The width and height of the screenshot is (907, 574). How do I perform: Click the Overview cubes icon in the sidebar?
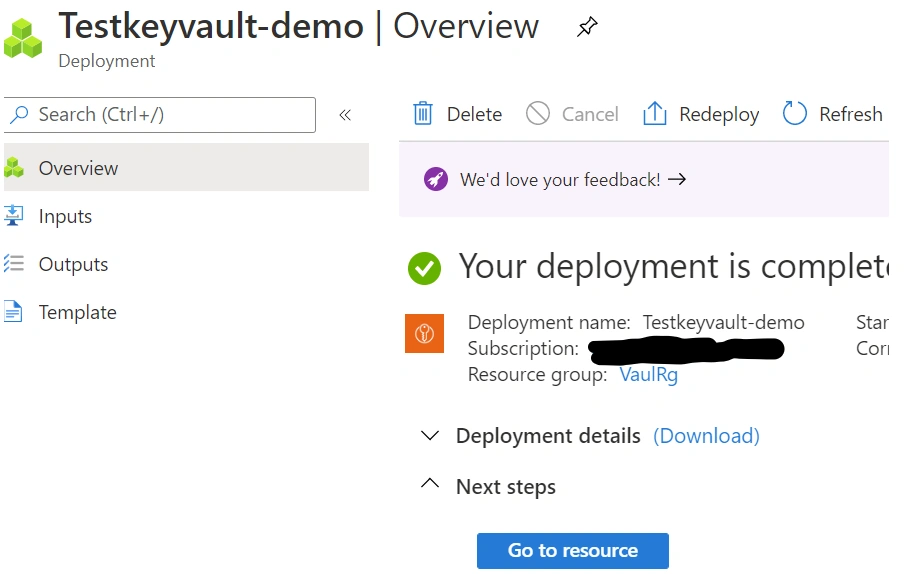(x=14, y=168)
